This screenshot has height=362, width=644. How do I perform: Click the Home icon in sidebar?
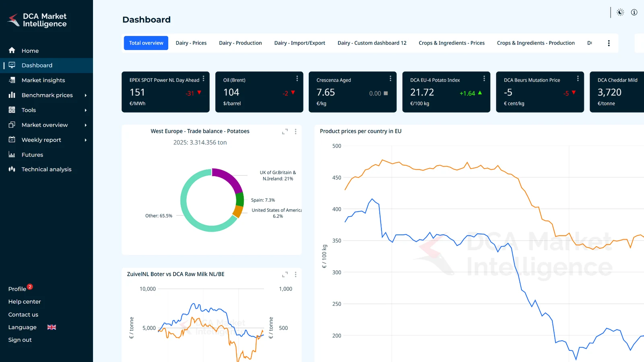(12, 50)
